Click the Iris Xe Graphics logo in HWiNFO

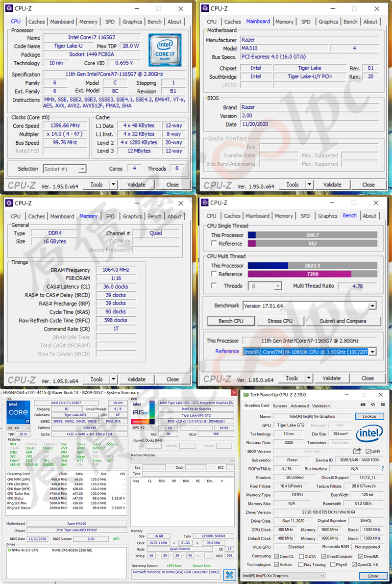[143, 412]
